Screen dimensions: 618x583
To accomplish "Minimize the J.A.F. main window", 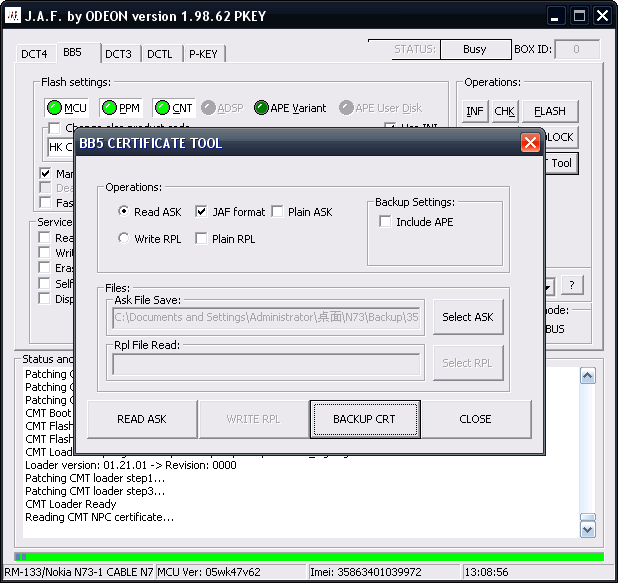I will pyautogui.click(x=555, y=16).
